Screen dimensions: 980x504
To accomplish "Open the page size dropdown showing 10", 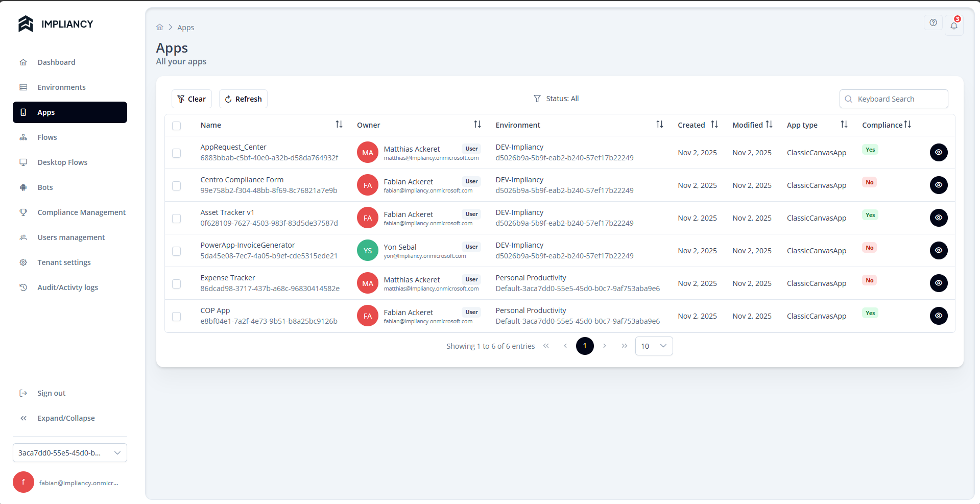I will [x=653, y=346].
